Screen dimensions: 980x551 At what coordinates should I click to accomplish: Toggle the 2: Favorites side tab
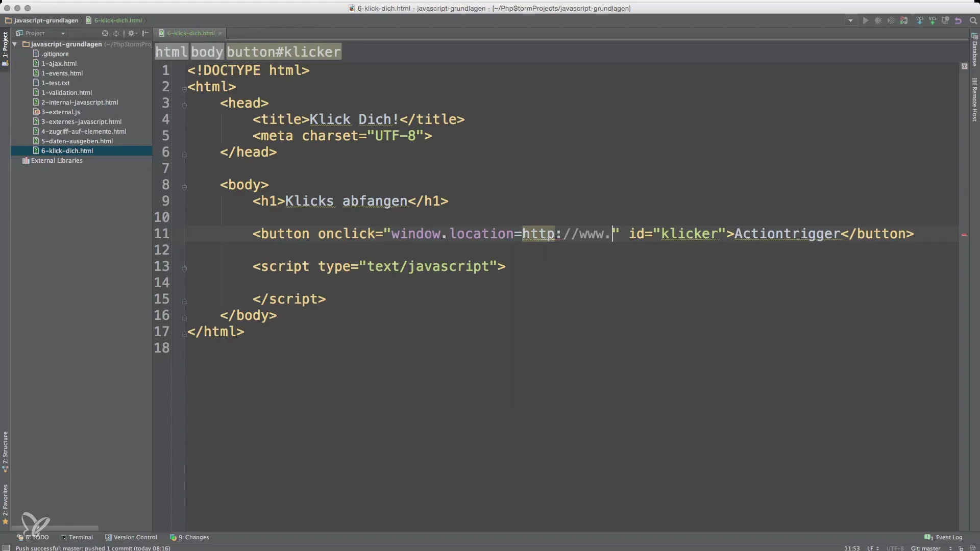click(5, 504)
